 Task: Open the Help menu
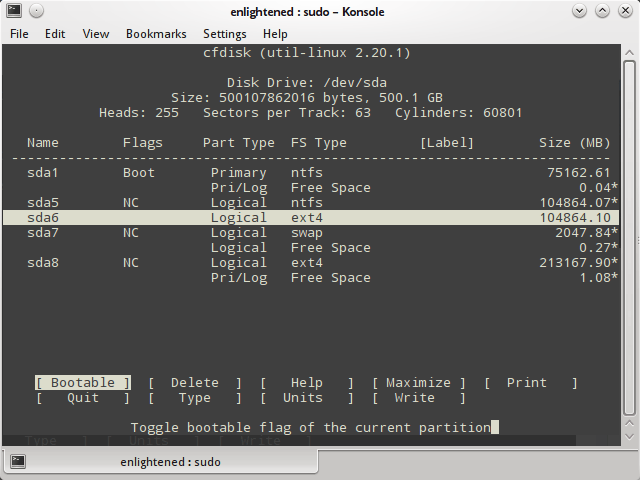tap(275, 33)
